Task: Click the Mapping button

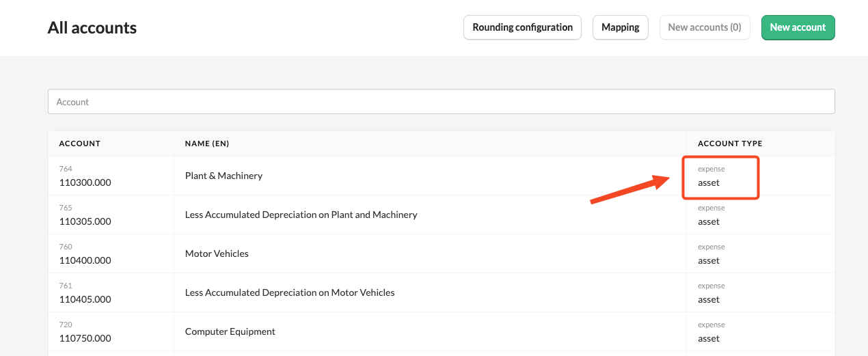Action: coord(620,27)
